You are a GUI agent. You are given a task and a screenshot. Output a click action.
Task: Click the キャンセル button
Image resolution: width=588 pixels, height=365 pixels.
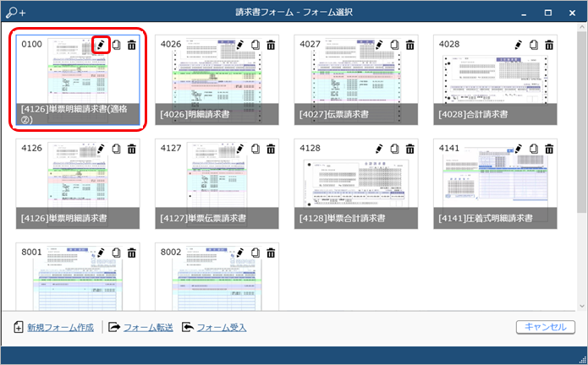[545, 327]
